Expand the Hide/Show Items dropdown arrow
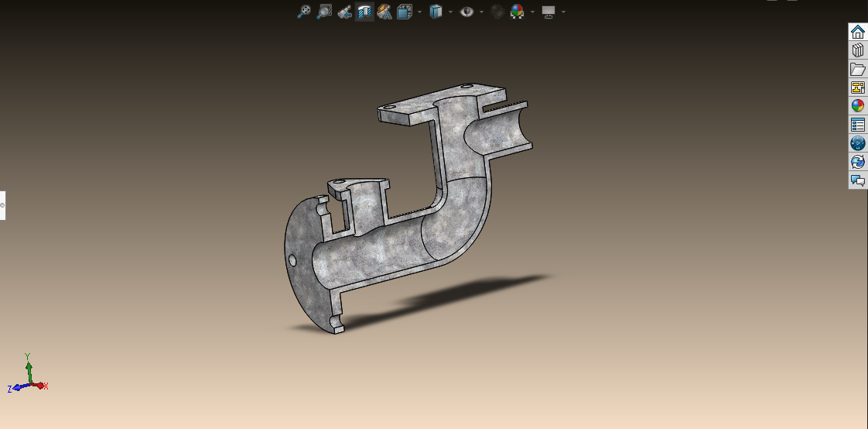 [x=481, y=12]
